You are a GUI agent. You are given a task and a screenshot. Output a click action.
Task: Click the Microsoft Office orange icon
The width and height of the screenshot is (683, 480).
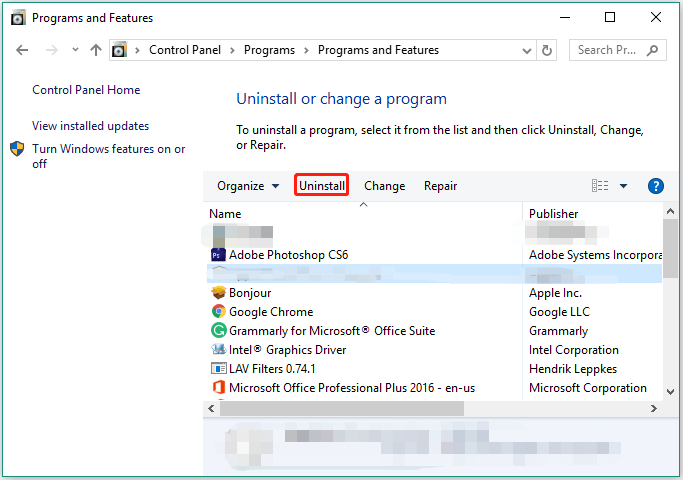[x=218, y=387]
